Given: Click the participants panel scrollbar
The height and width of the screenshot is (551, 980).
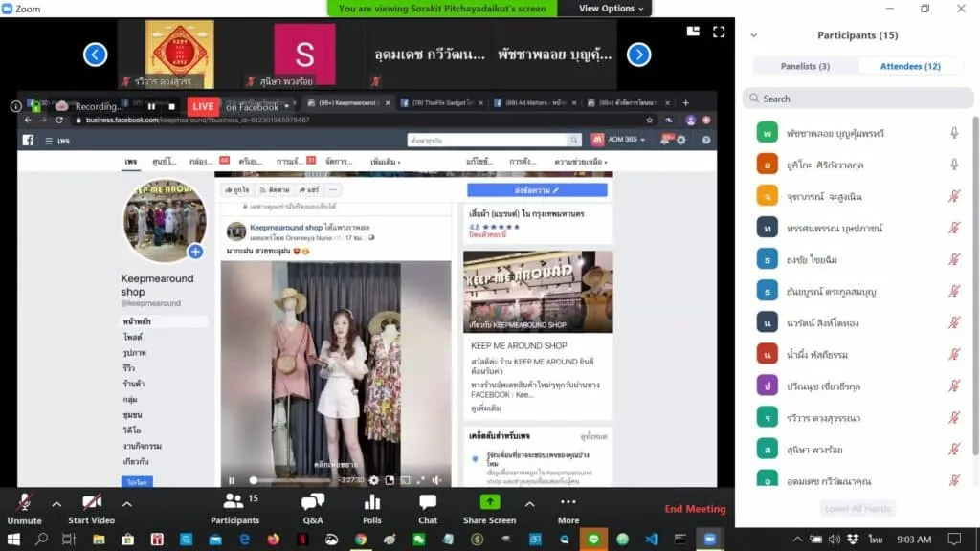Looking at the screenshot, I should tap(975, 286).
